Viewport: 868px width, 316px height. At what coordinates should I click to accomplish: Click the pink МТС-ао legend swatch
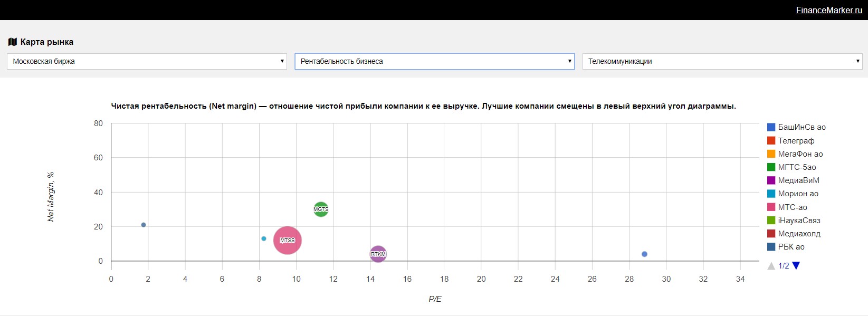click(771, 207)
